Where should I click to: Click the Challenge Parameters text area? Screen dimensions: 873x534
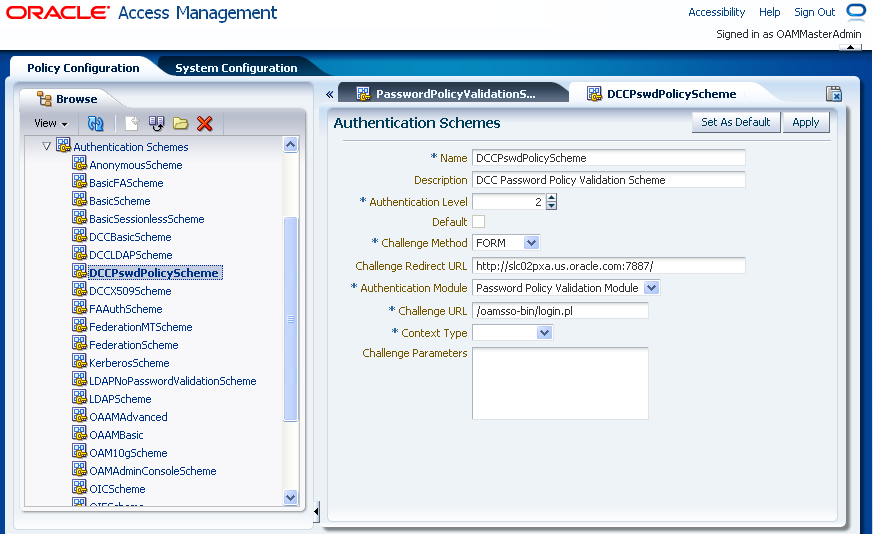(560, 383)
